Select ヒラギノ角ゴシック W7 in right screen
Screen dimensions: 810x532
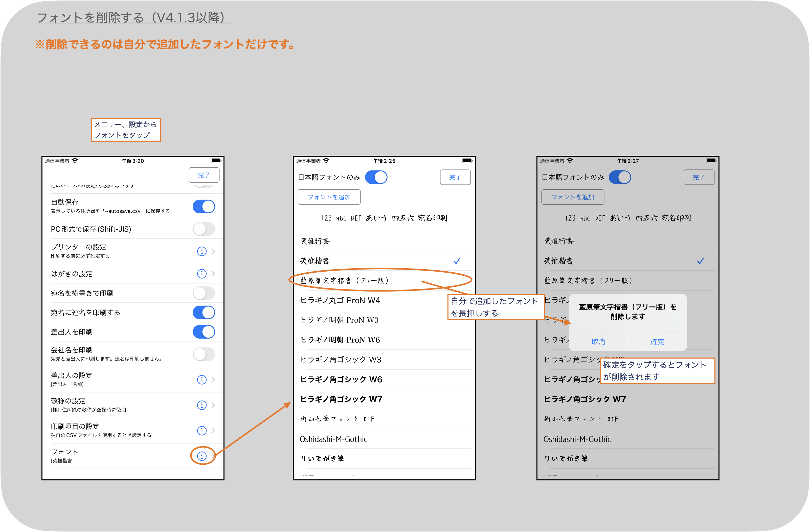(x=627, y=399)
